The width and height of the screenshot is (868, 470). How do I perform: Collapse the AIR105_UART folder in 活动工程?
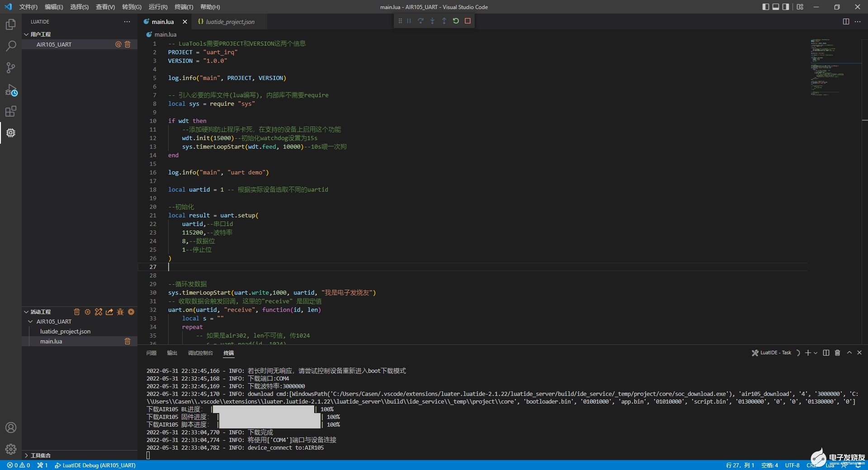tap(30, 322)
